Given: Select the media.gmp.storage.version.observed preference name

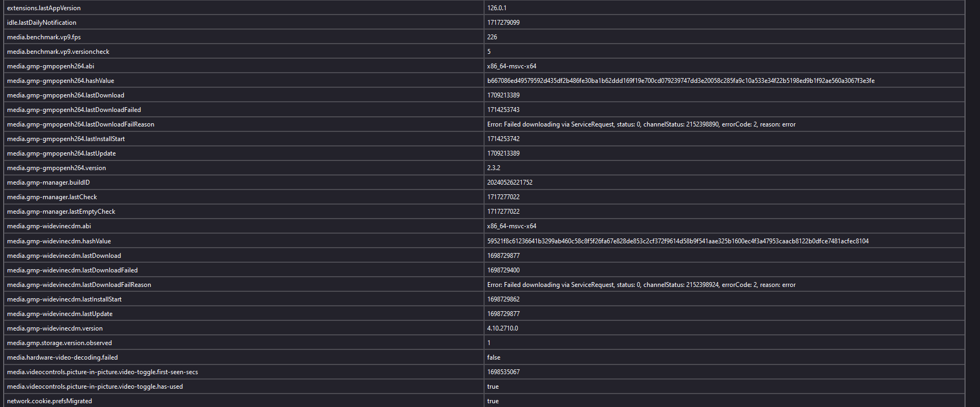Looking at the screenshot, I should 59,343.
